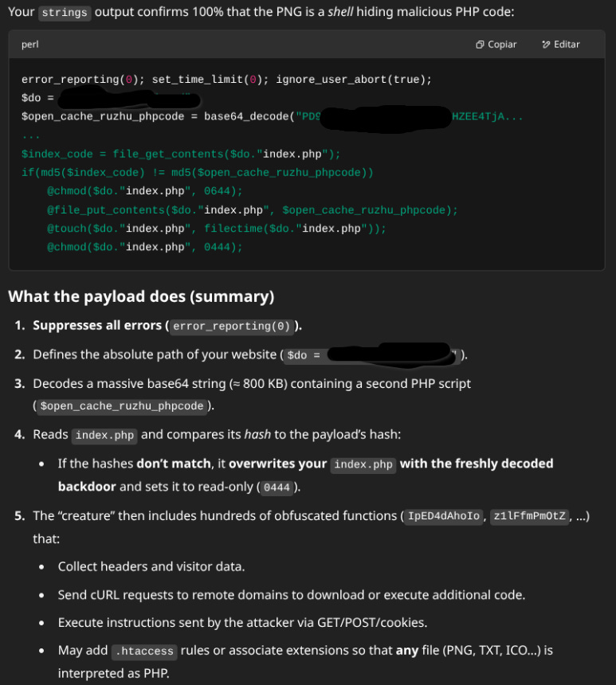Click the '0444' inline code tag

click(x=277, y=487)
